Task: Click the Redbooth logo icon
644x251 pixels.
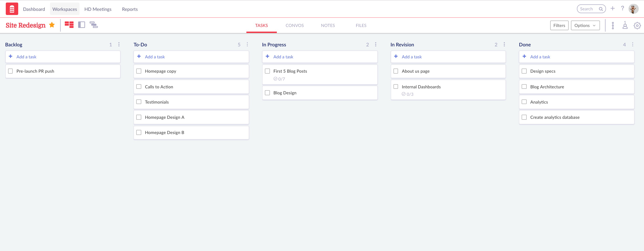Action: pos(12,9)
